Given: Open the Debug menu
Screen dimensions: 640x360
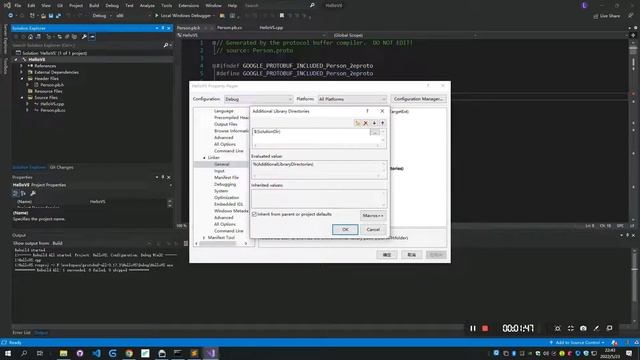Looking at the screenshot, I should pyautogui.click(x=112, y=6).
